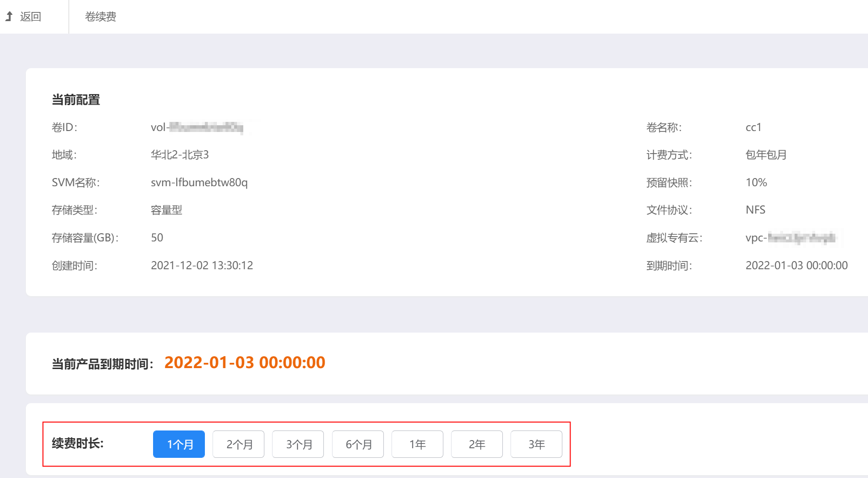Click the orange expiration time 2022-01-03

coord(245,362)
